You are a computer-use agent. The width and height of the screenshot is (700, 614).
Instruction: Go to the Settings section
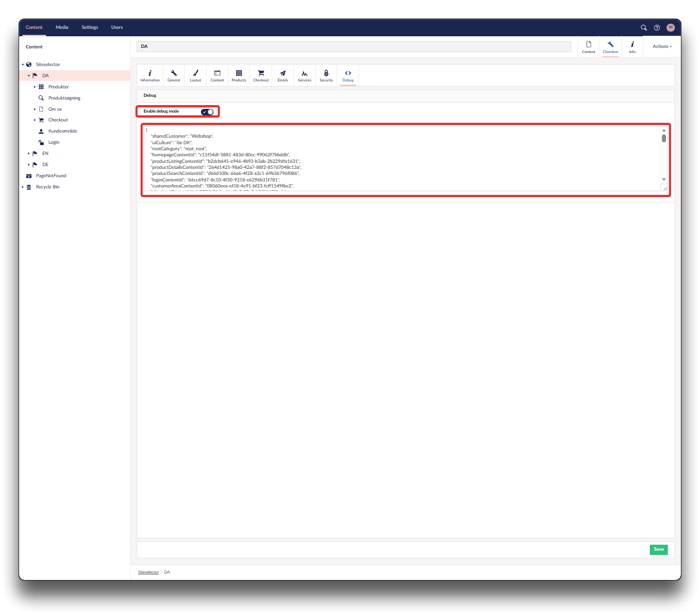point(90,27)
